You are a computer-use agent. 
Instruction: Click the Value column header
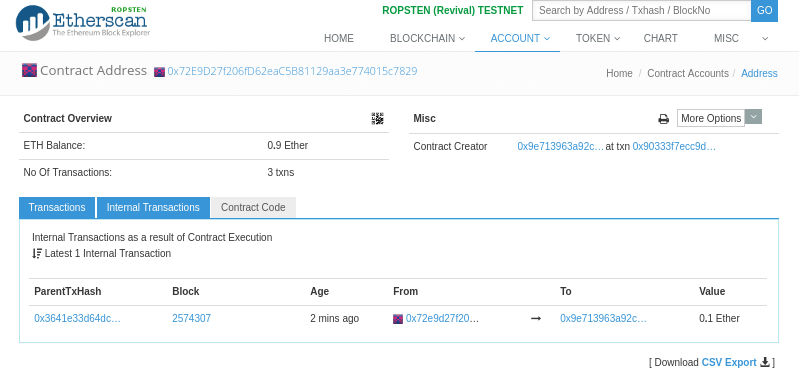[x=712, y=291]
